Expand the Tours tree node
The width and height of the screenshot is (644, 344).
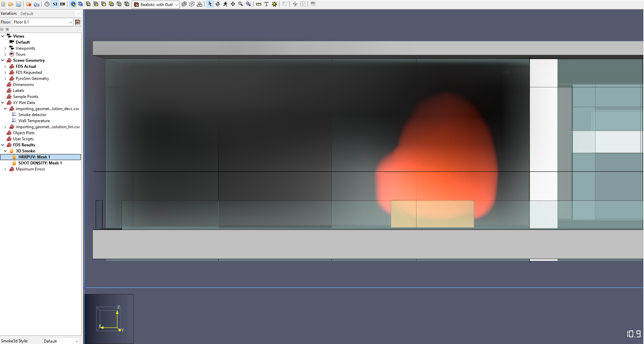pos(5,54)
